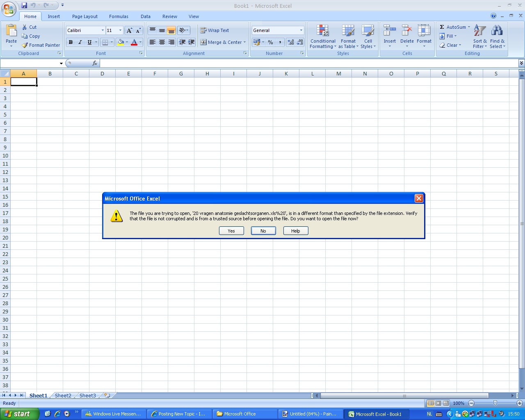Switch to the Data tab

(146, 16)
